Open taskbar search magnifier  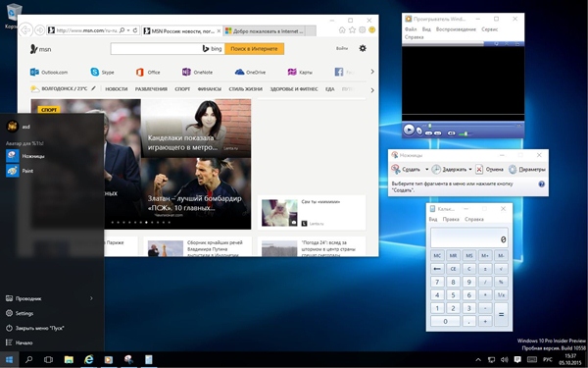(28, 360)
